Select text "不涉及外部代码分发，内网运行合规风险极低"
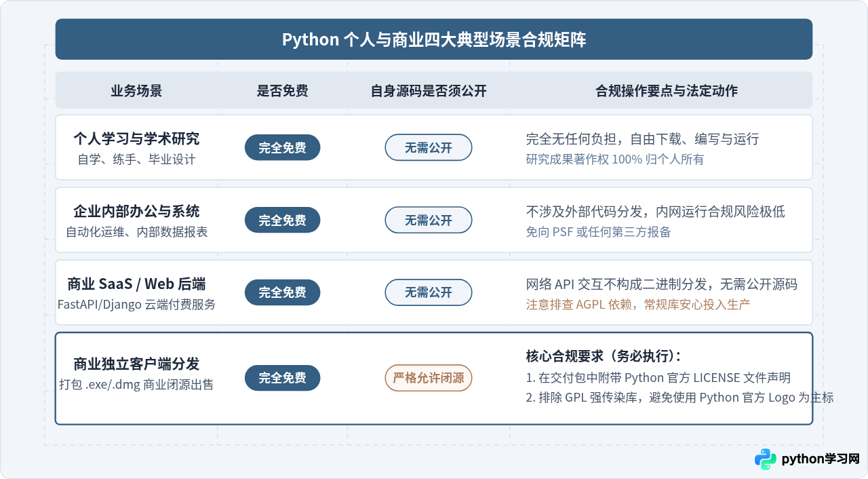The width and height of the screenshot is (868, 479). pyautogui.click(x=655, y=212)
